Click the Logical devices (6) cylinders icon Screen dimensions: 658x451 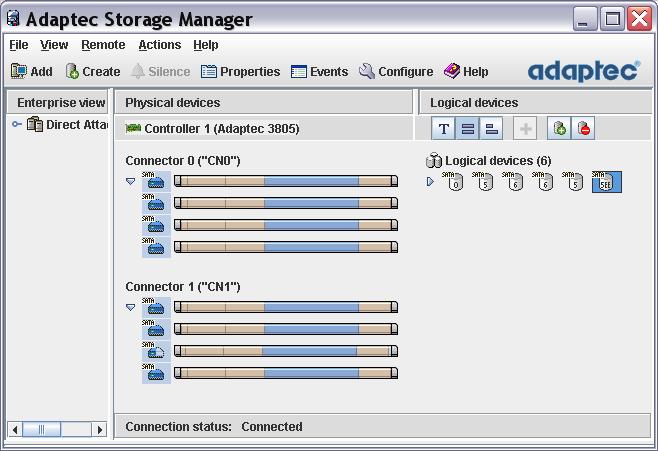(434, 160)
